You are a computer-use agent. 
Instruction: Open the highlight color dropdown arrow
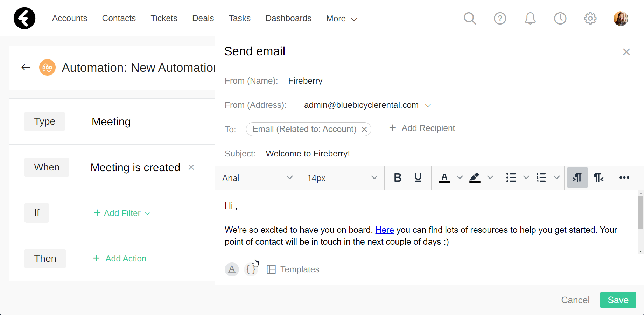pos(490,178)
